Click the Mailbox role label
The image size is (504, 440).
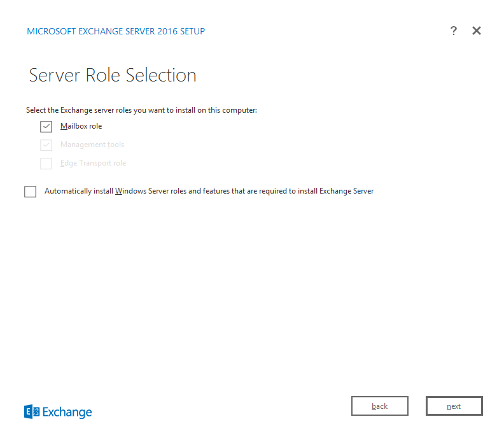[81, 126]
